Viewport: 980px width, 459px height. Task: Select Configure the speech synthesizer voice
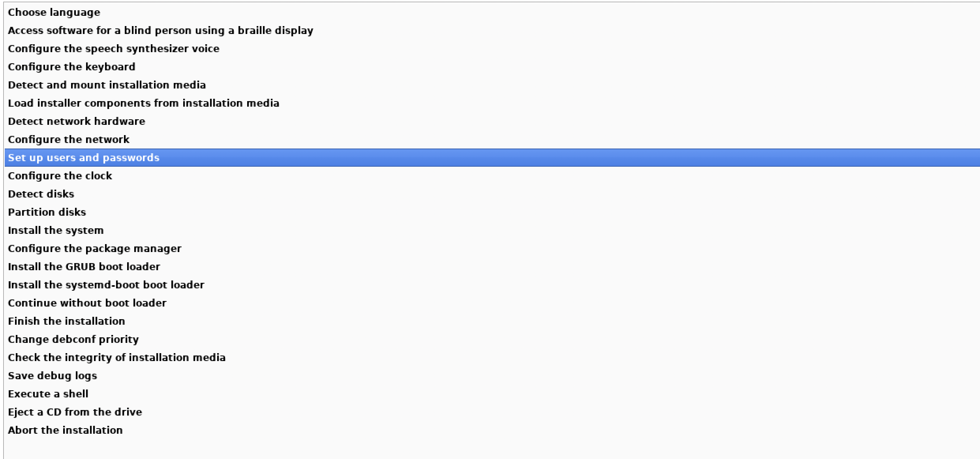113,49
